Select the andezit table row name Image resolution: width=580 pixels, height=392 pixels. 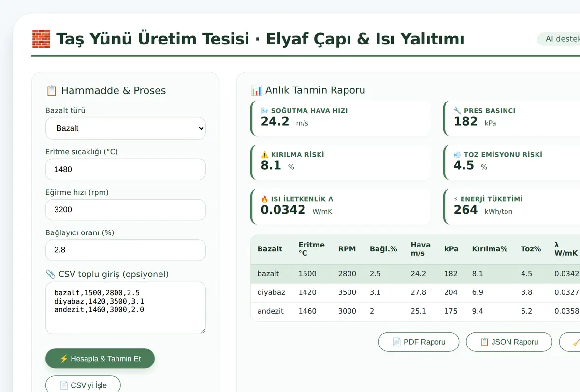[x=270, y=311]
